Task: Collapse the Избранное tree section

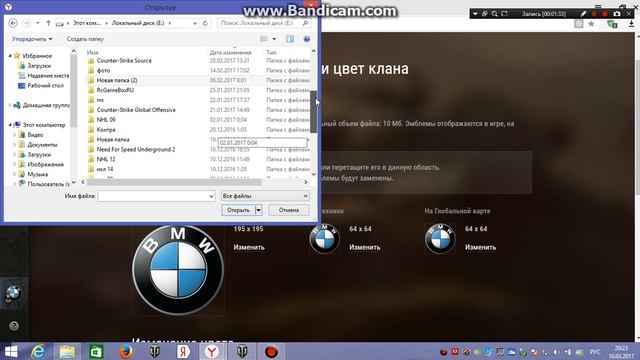Action: point(10,56)
